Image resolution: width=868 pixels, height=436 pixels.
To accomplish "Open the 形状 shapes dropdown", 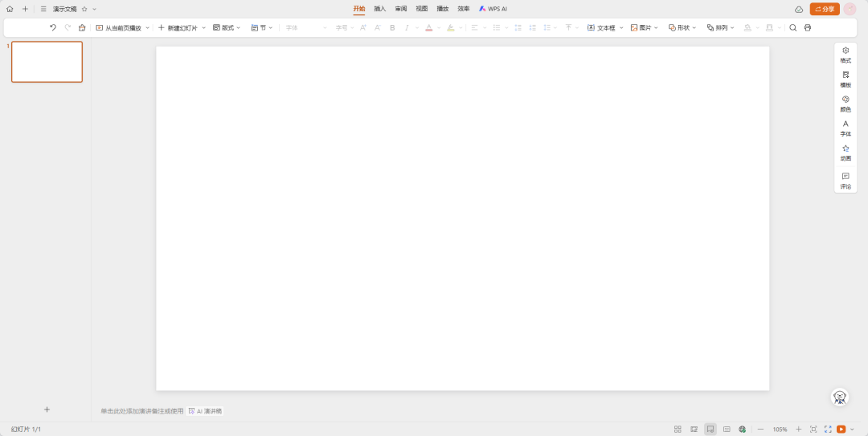I will click(x=682, y=27).
